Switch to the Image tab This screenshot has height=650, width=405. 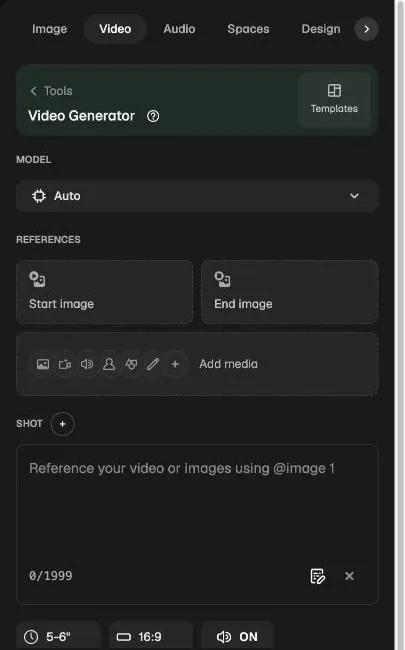pos(49,29)
